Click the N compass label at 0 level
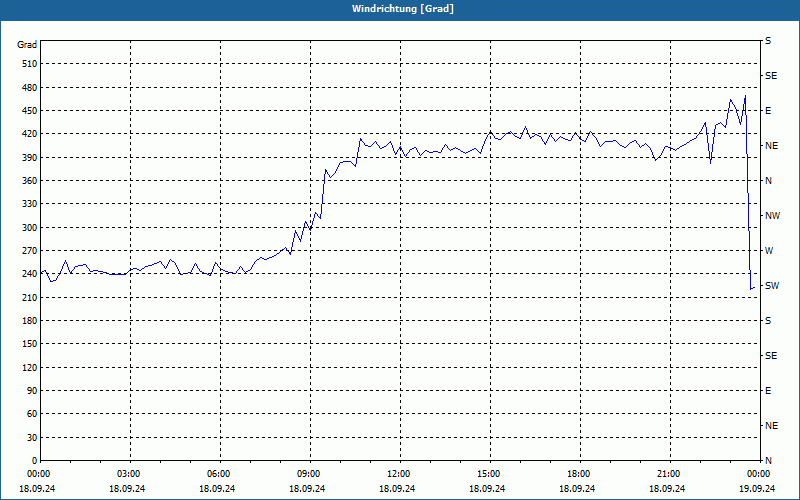Image resolution: width=800 pixels, height=500 pixels. 769,461
